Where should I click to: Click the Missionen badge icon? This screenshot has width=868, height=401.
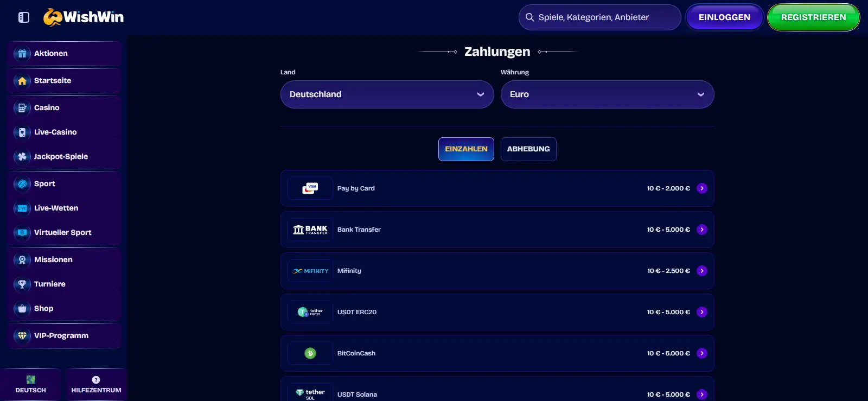pyautogui.click(x=22, y=259)
